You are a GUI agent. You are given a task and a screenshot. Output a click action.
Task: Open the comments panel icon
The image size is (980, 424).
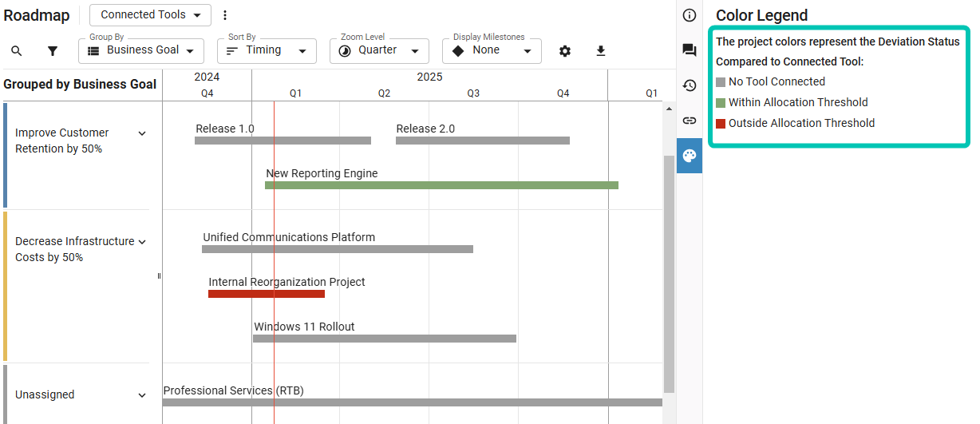click(690, 50)
